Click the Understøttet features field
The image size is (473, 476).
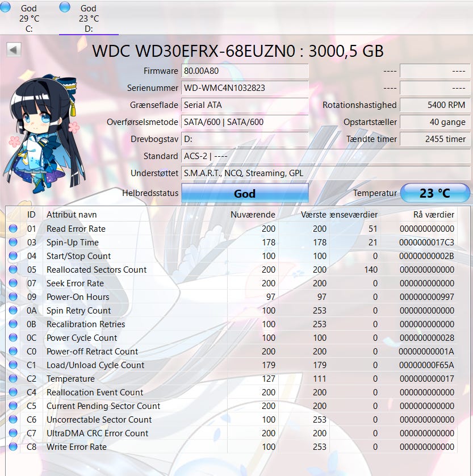pos(326,173)
